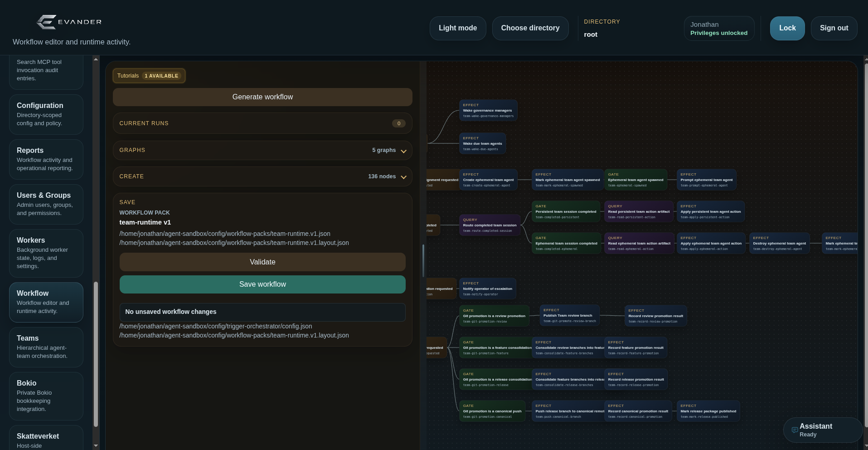Select Git promotion is a review promotion gate
The image size is (868, 450).
(494, 316)
